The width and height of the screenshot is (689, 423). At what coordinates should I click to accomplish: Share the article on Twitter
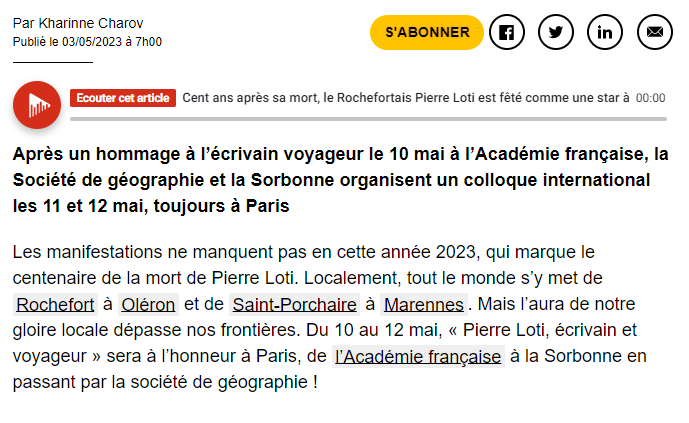tap(556, 32)
